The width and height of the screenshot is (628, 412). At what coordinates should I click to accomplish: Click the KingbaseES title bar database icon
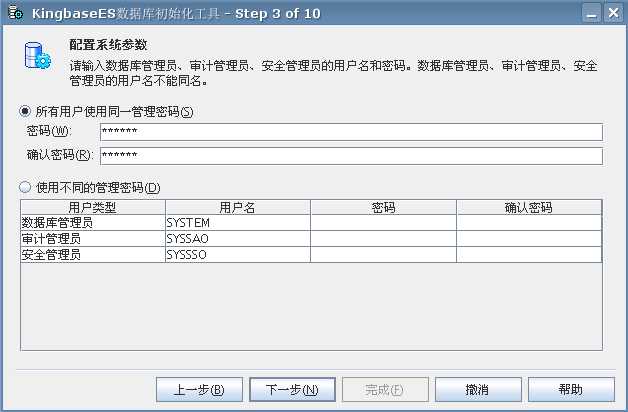[x=15, y=13]
